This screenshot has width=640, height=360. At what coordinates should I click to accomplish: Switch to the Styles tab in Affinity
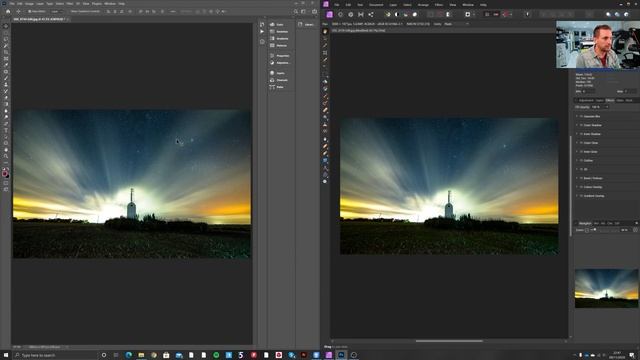(x=620, y=100)
